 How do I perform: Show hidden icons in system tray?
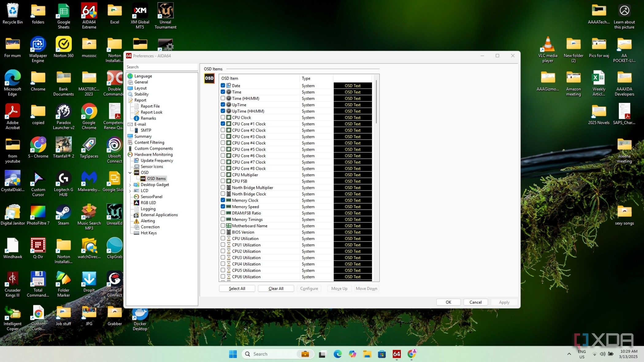[x=569, y=354]
